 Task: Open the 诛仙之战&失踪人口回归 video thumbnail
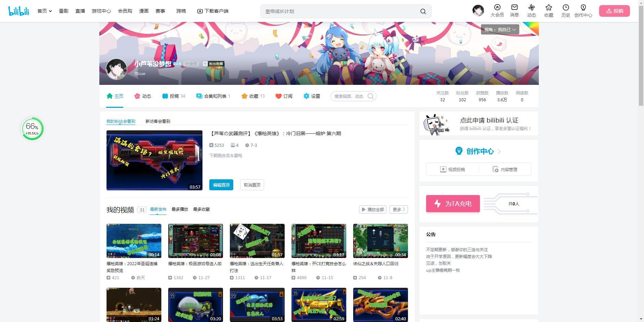coord(381,241)
